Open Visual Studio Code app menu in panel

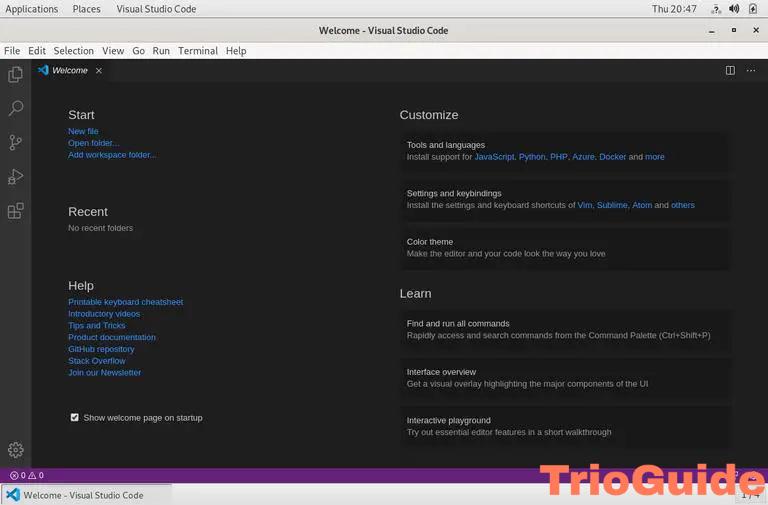click(x=156, y=9)
